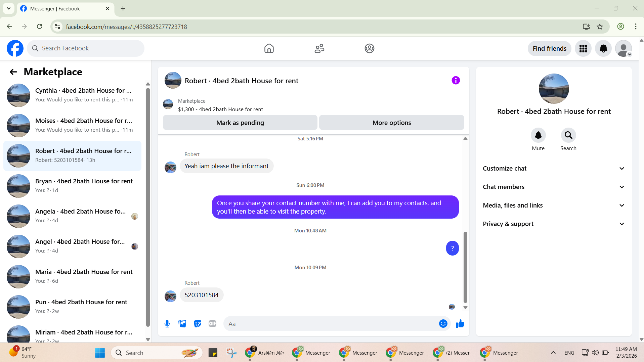Open the Windows Start menu
The height and width of the screenshot is (362, 644).
100,353
